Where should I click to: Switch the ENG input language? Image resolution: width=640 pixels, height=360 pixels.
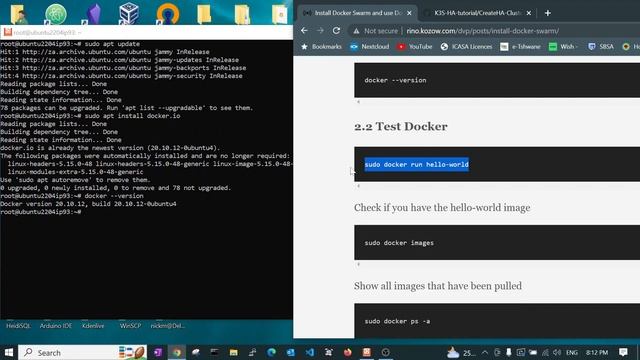pyautogui.click(x=572, y=352)
